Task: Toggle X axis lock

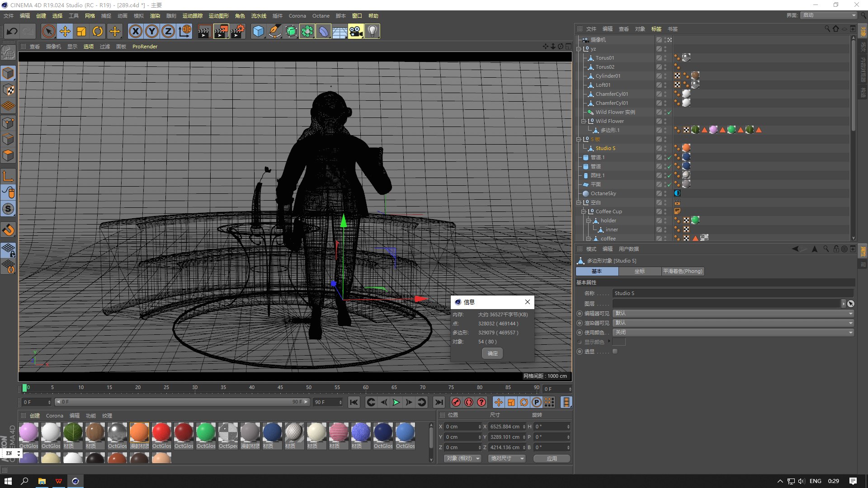Action: click(x=135, y=31)
